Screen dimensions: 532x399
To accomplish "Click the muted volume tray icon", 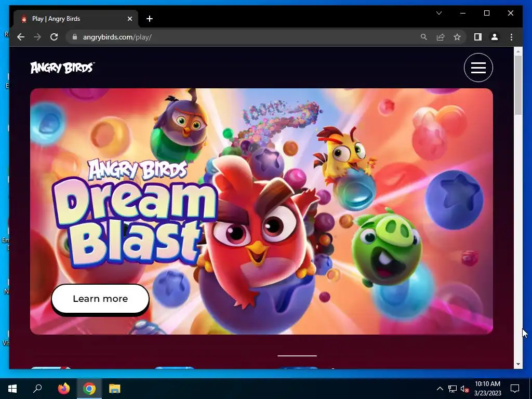I will pos(464,389).
